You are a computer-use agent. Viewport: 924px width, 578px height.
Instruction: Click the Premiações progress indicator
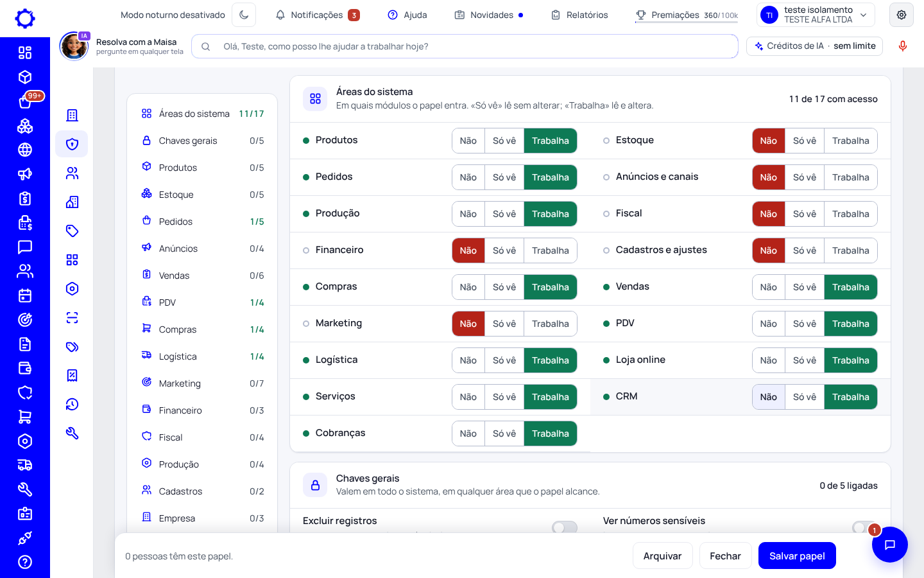[687, 15]
